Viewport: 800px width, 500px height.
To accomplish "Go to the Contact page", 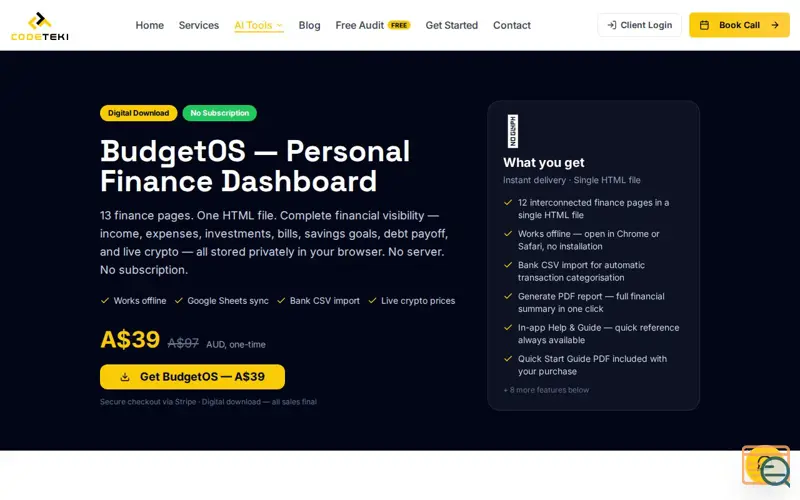I will point(512,25).
